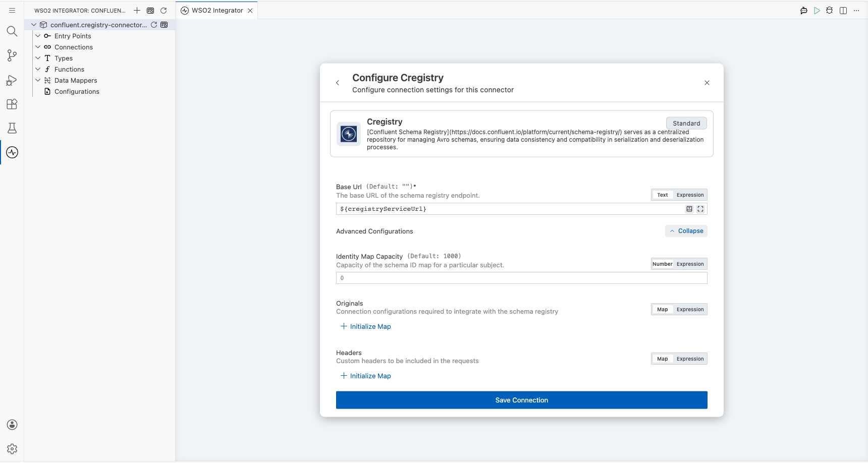Click the Standard badge on Cregistry card
This screenshot has height=463, width=868.
[x=686, y=123]
